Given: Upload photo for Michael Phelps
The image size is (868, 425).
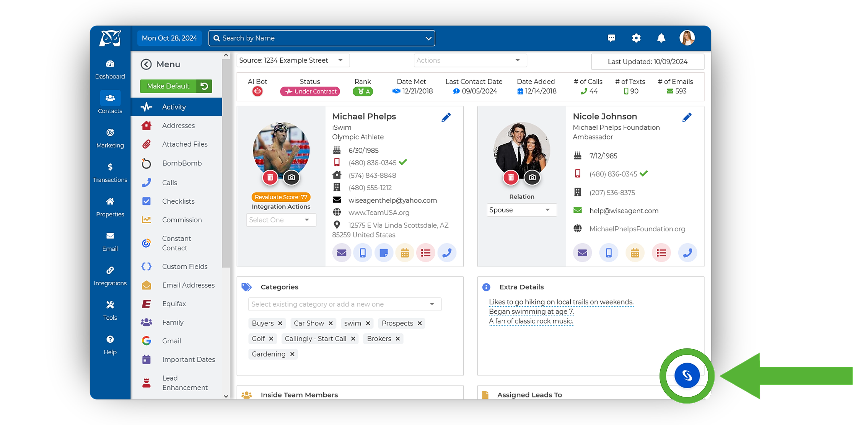Looking at the screenshot, I should pos(292,178).
